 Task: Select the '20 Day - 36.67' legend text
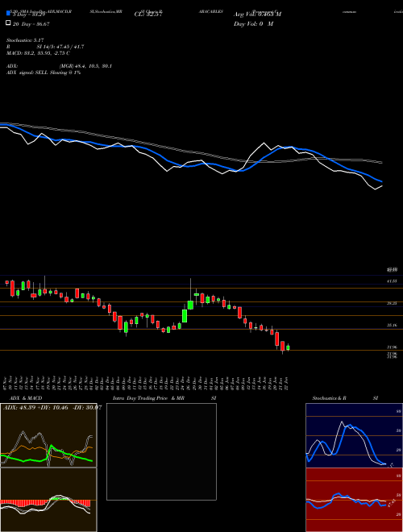[31, 23]
